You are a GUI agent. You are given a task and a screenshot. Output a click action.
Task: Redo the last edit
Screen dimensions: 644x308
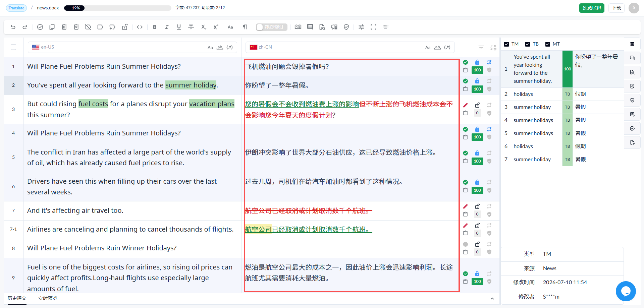pos(25,27)
